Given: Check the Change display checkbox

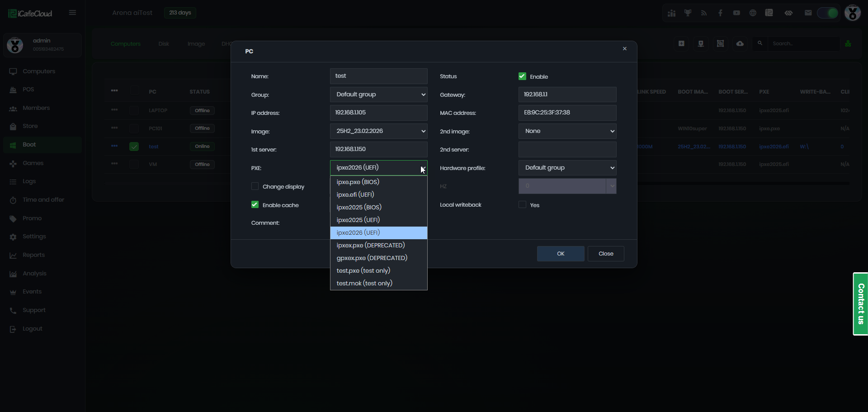Looking at the screenshot, I should click(255, 186).
